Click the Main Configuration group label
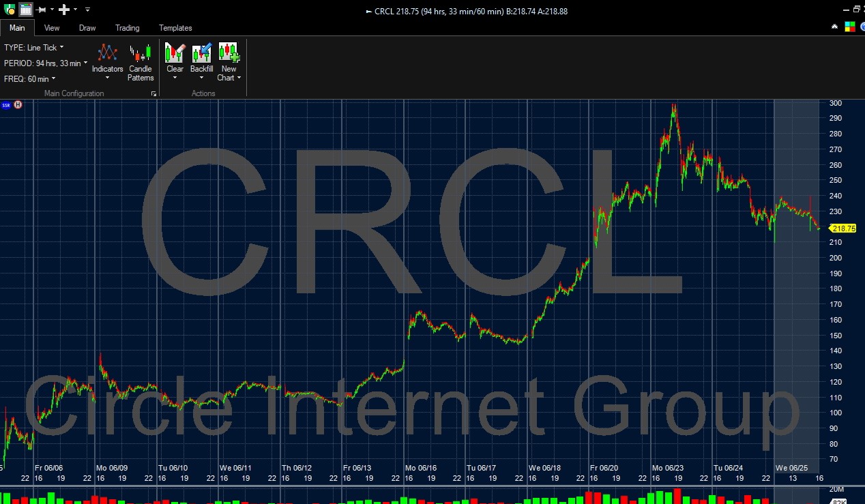The height and width of the screenshot is (504, 865). point(74,93)
